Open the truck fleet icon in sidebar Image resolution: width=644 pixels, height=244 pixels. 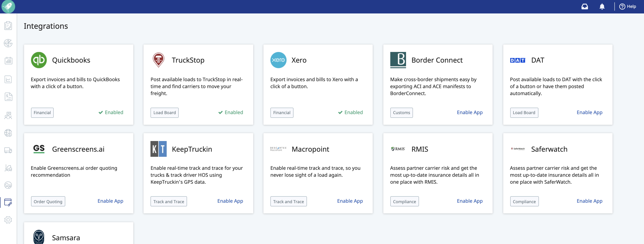[8, 150]
